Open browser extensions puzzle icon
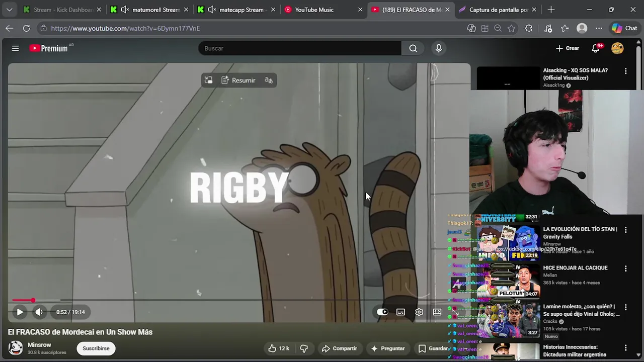The width and height of the screenshot is (644, 362). click(529, 28)
